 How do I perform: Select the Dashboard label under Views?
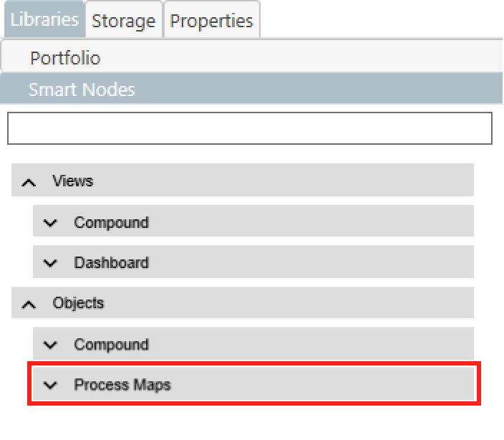(x=111, y=262)
